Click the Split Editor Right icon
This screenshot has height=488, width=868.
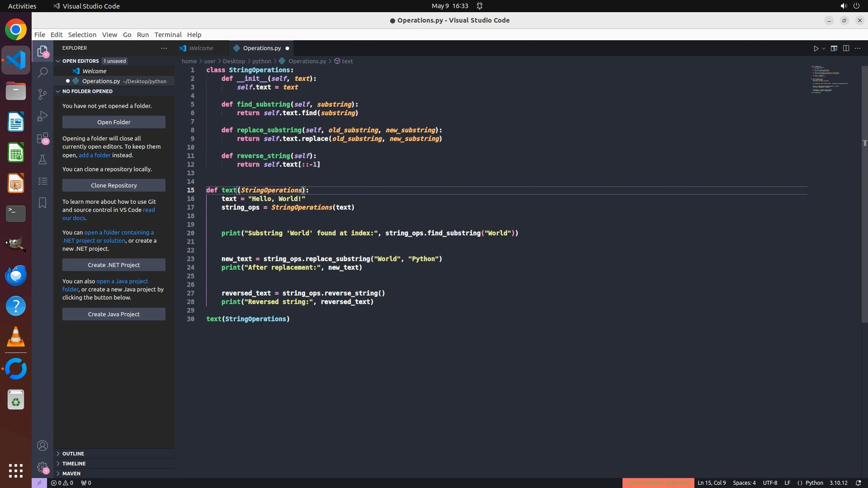click(846, 48)
